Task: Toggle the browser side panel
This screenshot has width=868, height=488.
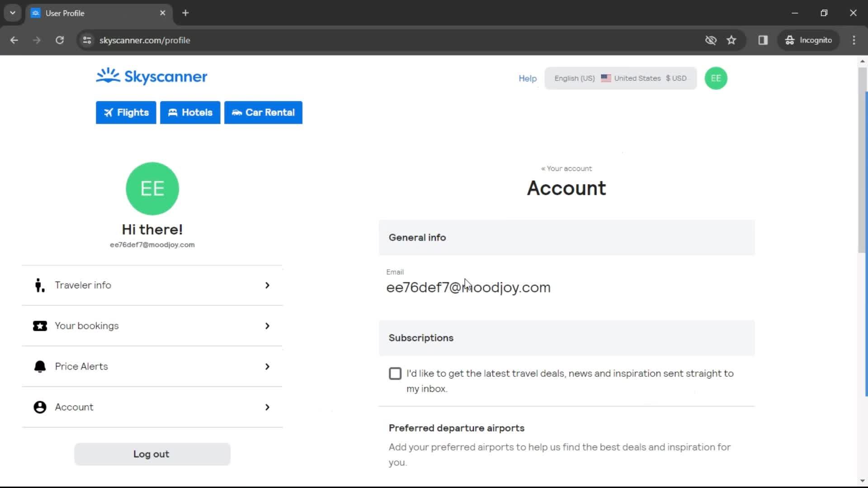Action: (x=763, y=40)
